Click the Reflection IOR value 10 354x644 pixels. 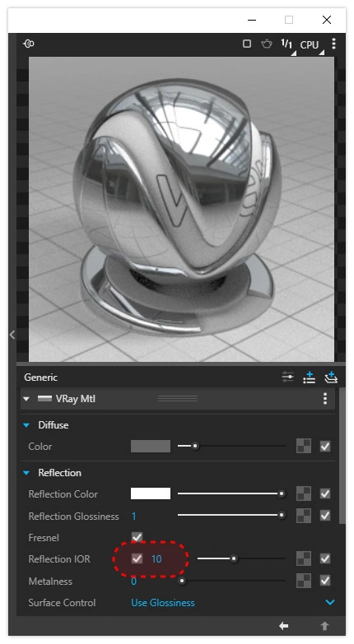tap(156, 559)
